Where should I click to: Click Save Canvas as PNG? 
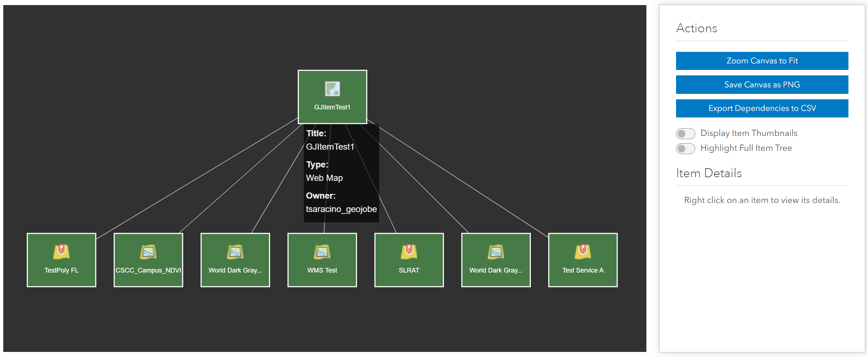pyautogui.click(x=762, y=84)
